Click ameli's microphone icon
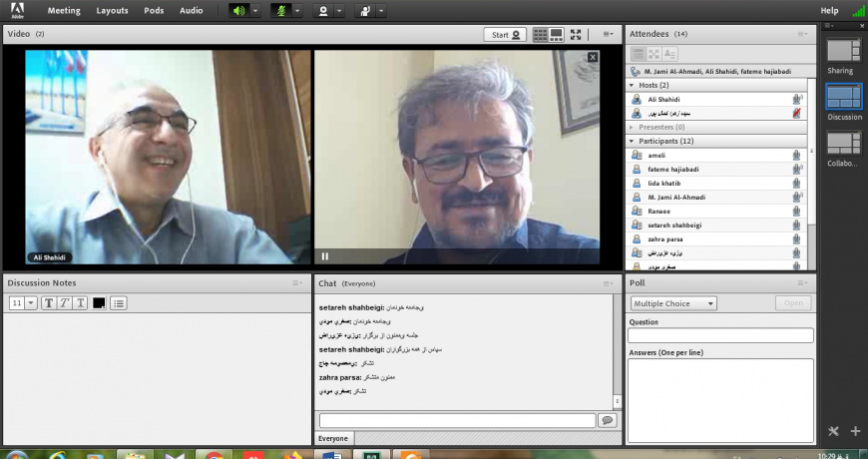Image resolution: width=868 pixels, height=459 pixels. tap(796, 156)
